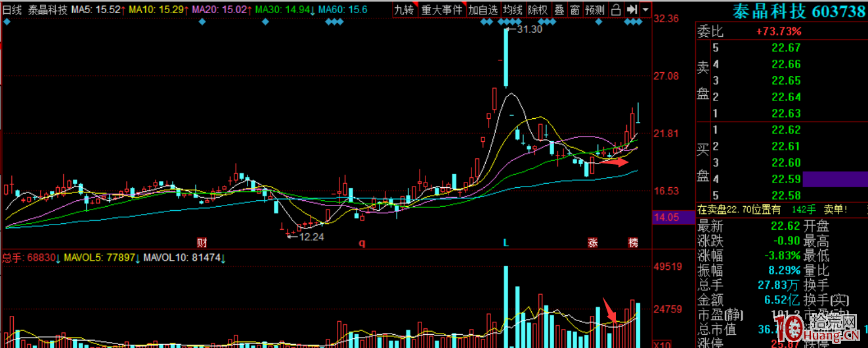
Task: Click the 总手: 68830 volume label
Action: tap(32, 257)
